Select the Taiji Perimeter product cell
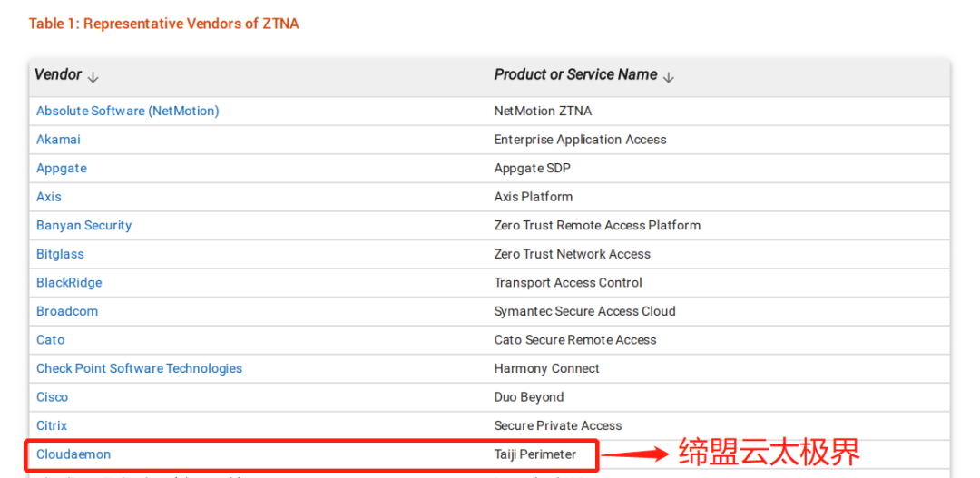This screenshot has height=478, width=980. pos(535,454)
